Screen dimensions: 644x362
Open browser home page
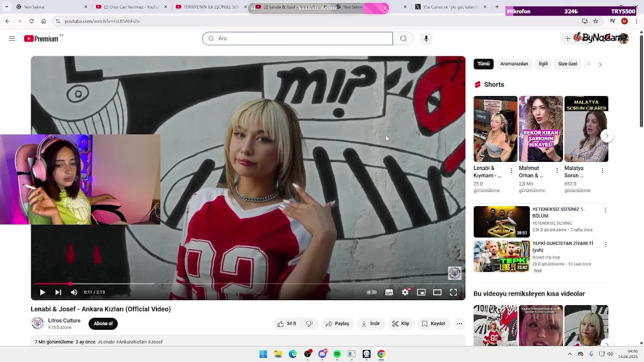click(x=44, y=21)
